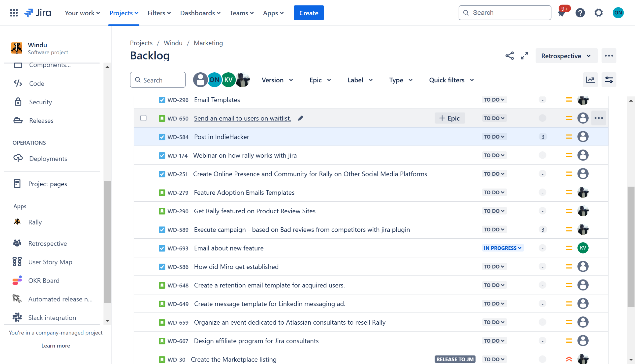Open the Epic filter dropdown

[x=320, y=80]
